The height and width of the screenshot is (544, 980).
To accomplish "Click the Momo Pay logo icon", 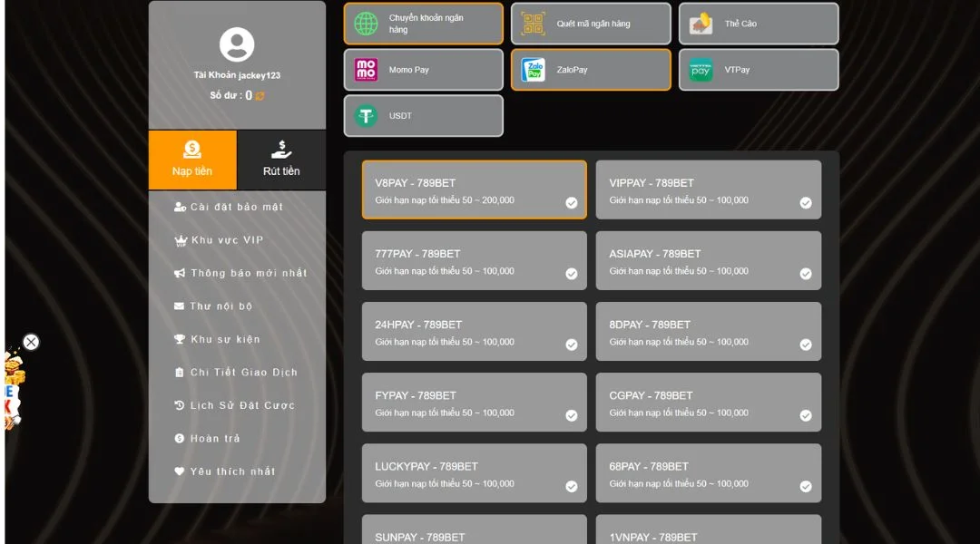I will 367,70.
